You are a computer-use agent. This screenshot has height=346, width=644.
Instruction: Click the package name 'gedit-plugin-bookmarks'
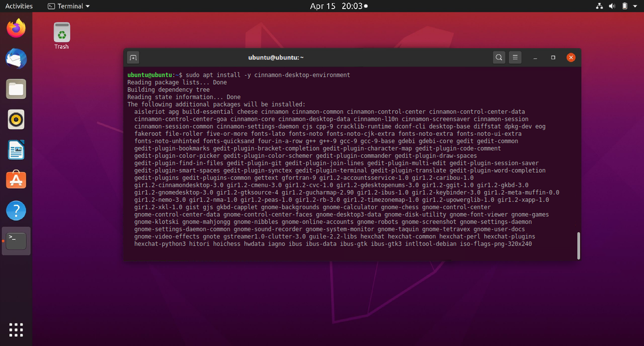tap(172, 148)
